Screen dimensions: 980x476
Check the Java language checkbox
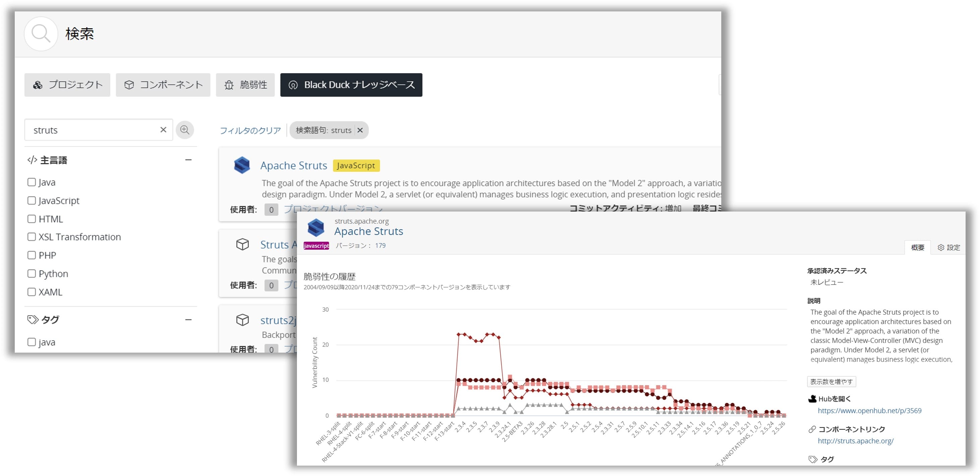[x=32, y=182]
